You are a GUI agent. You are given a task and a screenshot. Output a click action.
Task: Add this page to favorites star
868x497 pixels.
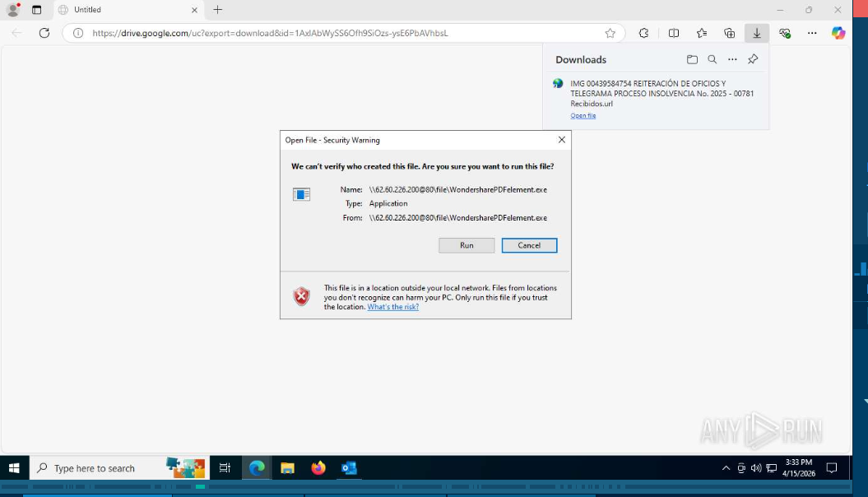610,33
